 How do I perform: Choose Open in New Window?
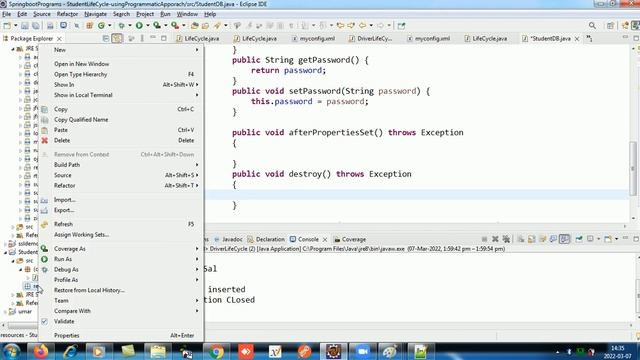(x=122, y=64)
